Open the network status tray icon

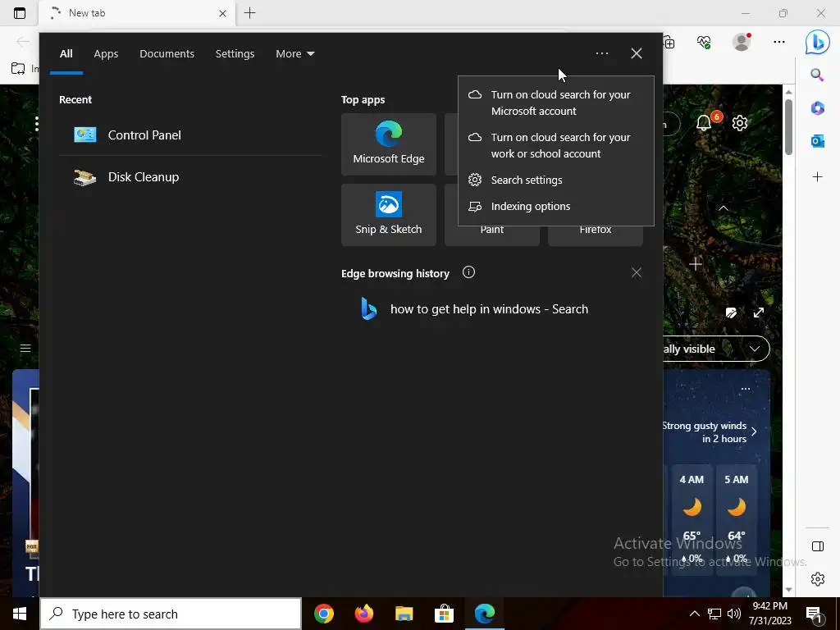pyautogui.click(x=714, y=614)
